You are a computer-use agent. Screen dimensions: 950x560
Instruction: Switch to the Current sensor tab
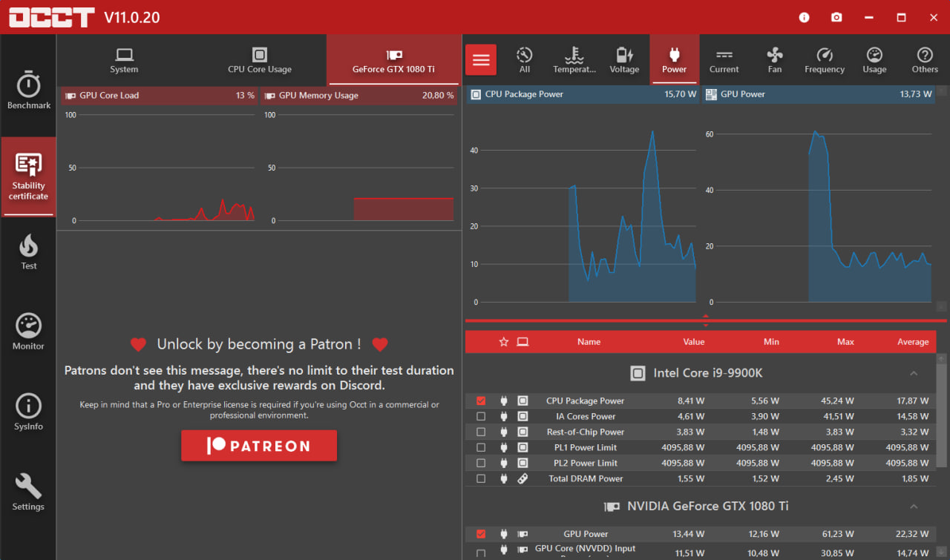tap(724, 60)
